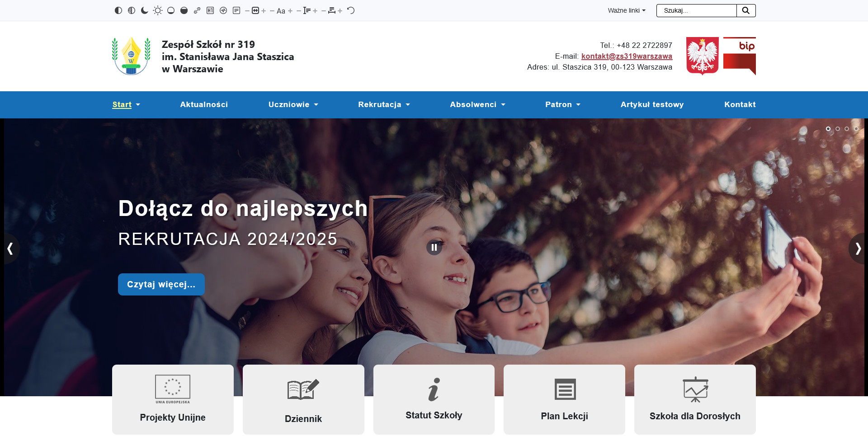This screenshot has height=436, width=868.
Task: Open the Kontakt menu item
Action: point(740,104)
